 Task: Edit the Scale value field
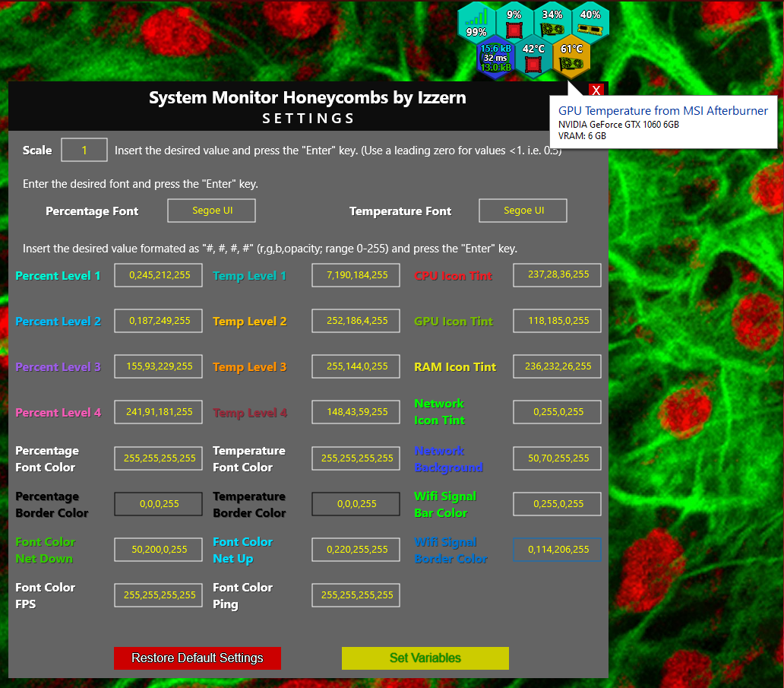click(x=84, y=150)
